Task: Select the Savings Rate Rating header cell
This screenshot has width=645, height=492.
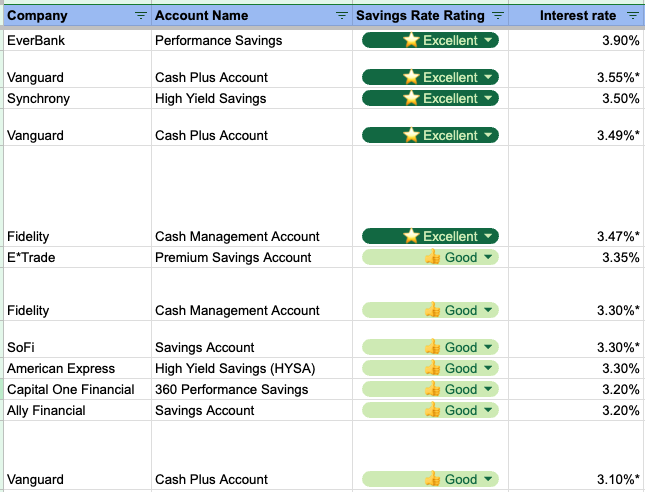Action: click(430, 16)
